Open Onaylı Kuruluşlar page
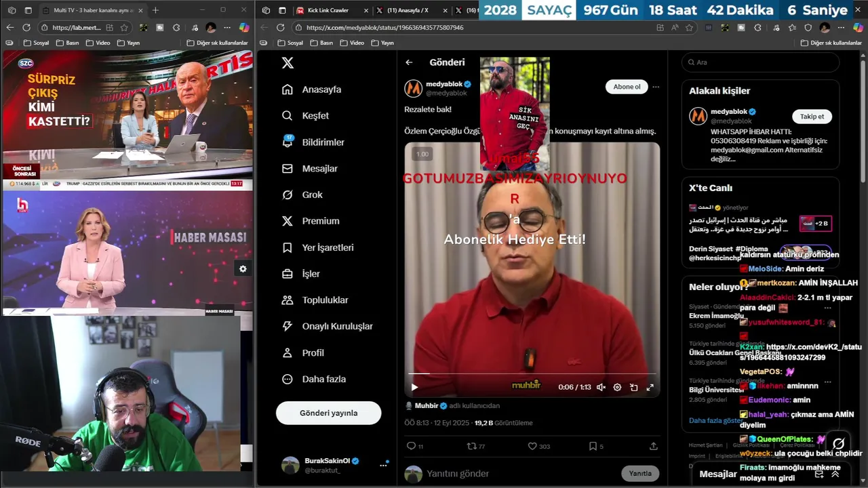 (327, 326)
